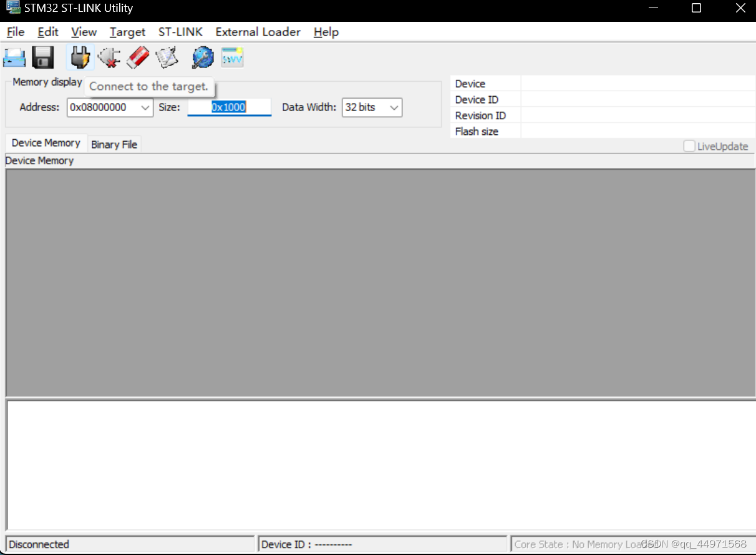This screenshot has width=756, height=555.
Task: Click the ST-LINK Utility title bar icon
Action: (12, 8)
